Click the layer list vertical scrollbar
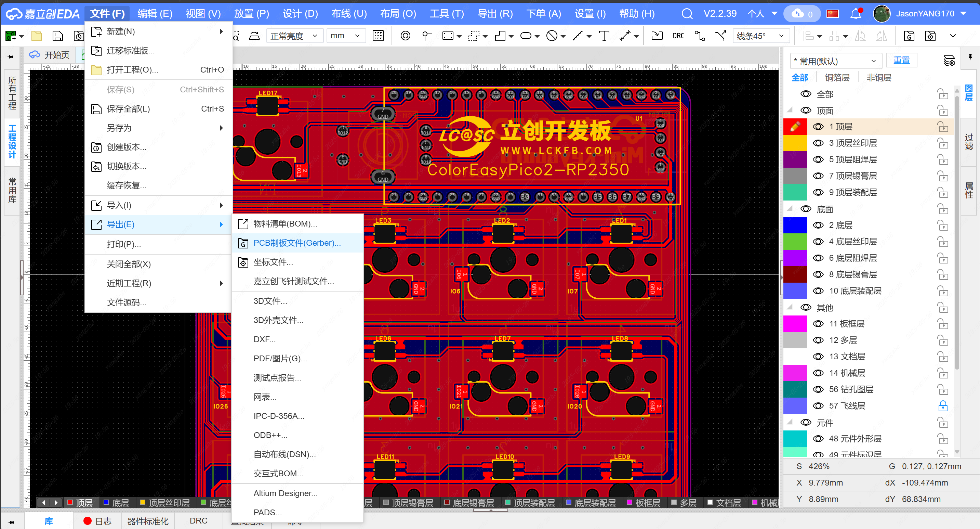 pyautogui.click(x=957, y=232)
